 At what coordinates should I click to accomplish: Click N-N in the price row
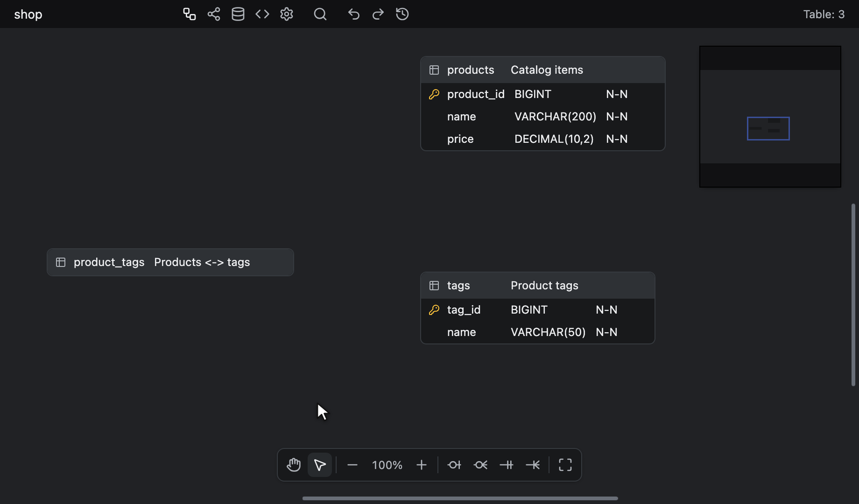pos(617,139)
